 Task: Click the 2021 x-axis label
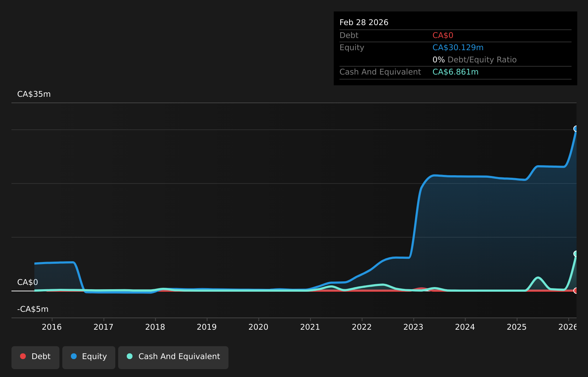(310, 327)
